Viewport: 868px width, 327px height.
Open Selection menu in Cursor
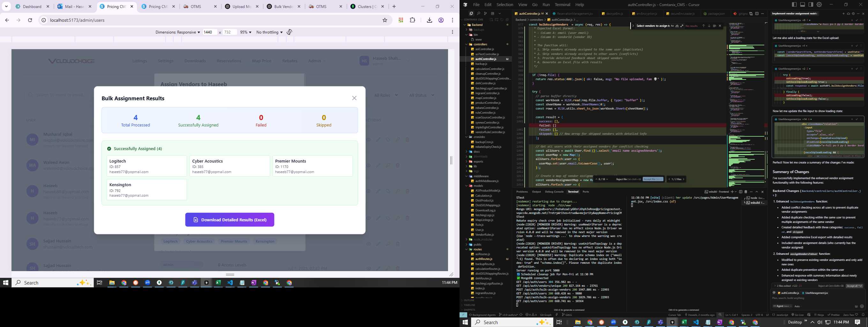505,5
